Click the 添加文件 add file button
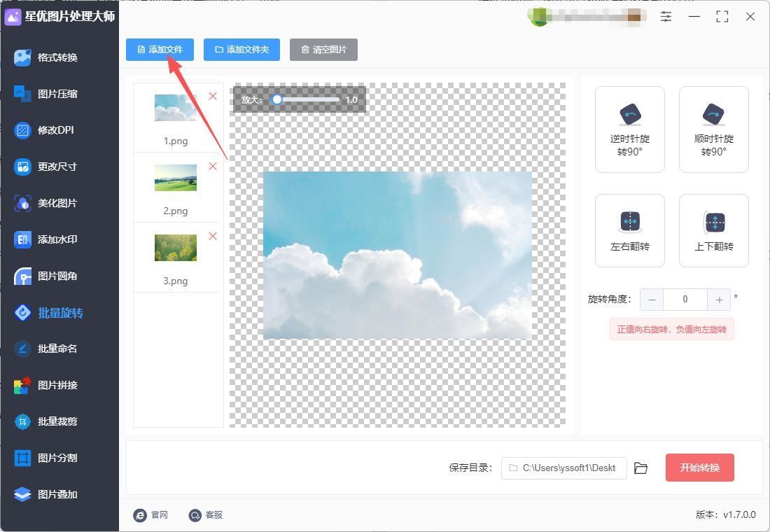 click(160, 50)
